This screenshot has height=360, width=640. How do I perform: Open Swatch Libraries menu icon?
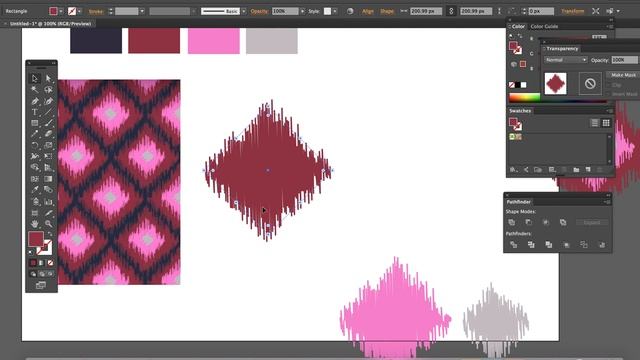click(x=514, y=169)
